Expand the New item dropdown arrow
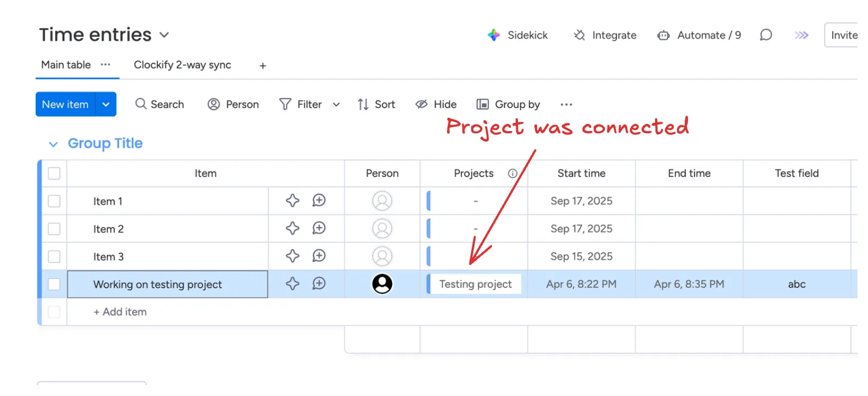This screenshot has height=396, width=868. 106,104
